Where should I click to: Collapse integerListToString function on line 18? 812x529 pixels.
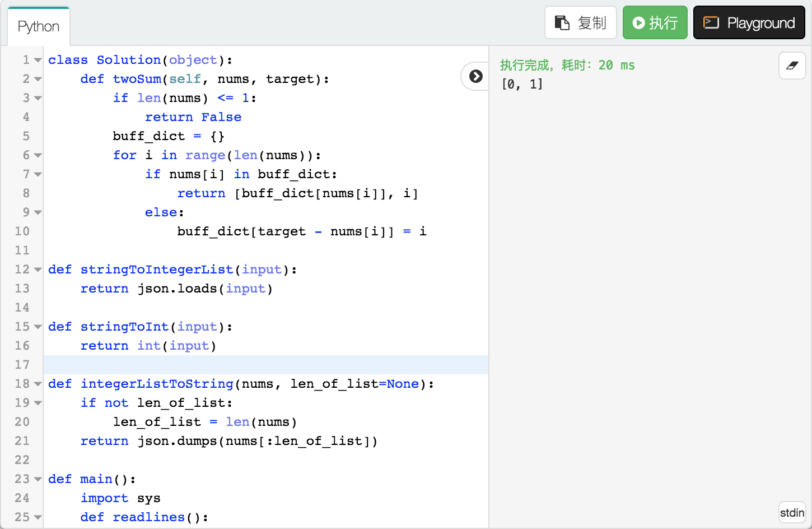tap(38, 384)
